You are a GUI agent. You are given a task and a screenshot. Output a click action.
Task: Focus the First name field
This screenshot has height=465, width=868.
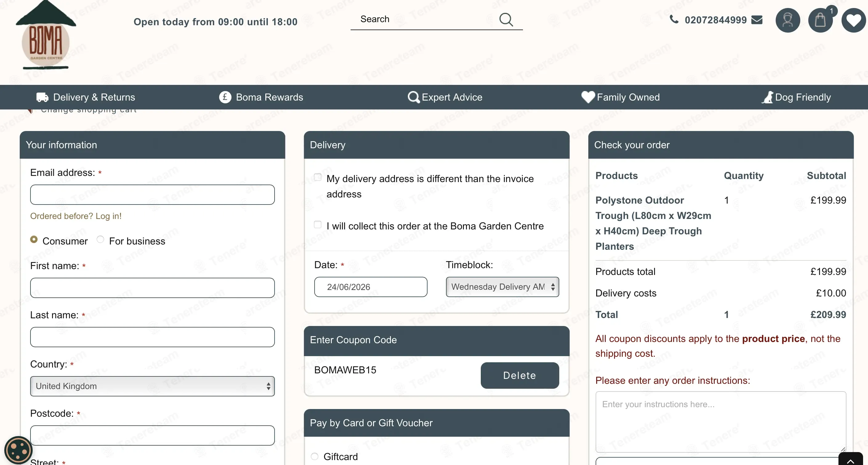coord(152,288)
